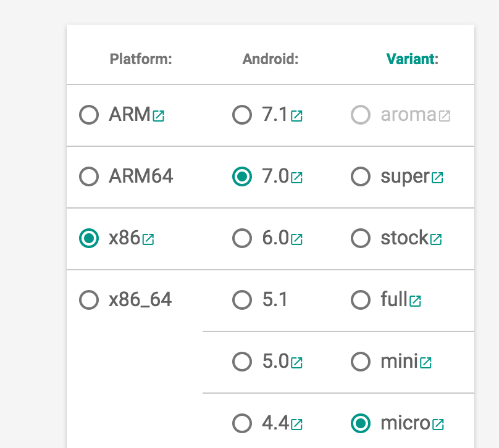
Task: Open the external link icon next to stock
Action: point(436,239)
